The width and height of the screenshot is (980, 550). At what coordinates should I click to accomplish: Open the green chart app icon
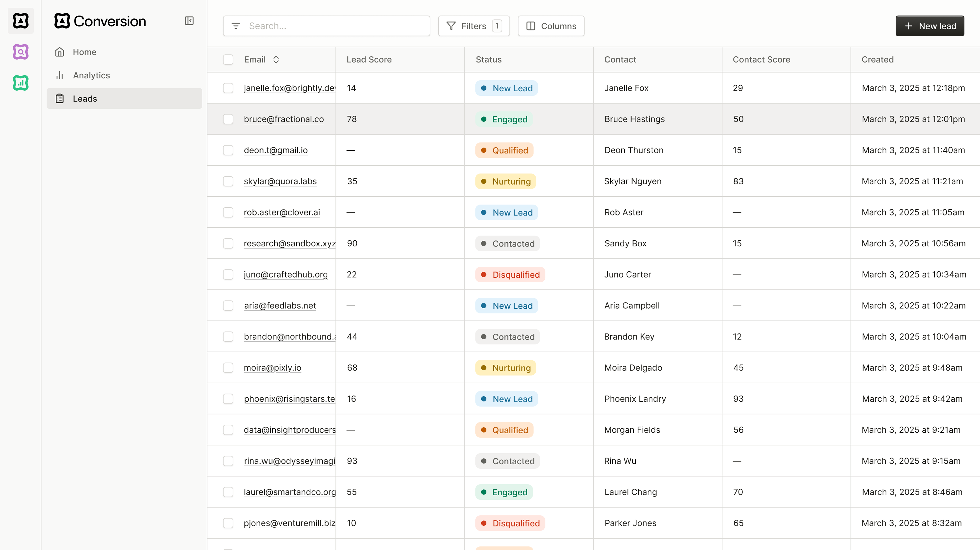(20, 83)
